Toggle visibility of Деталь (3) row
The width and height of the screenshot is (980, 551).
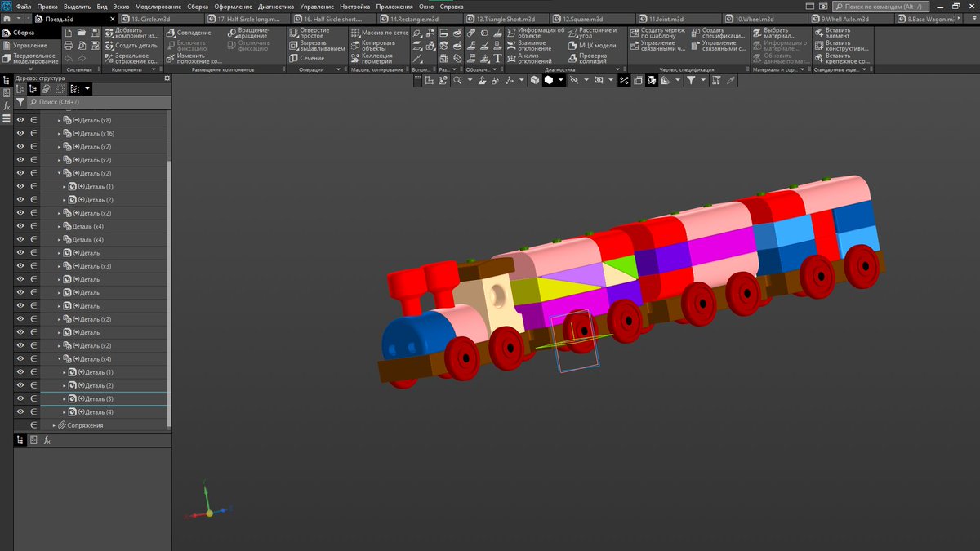20,398
